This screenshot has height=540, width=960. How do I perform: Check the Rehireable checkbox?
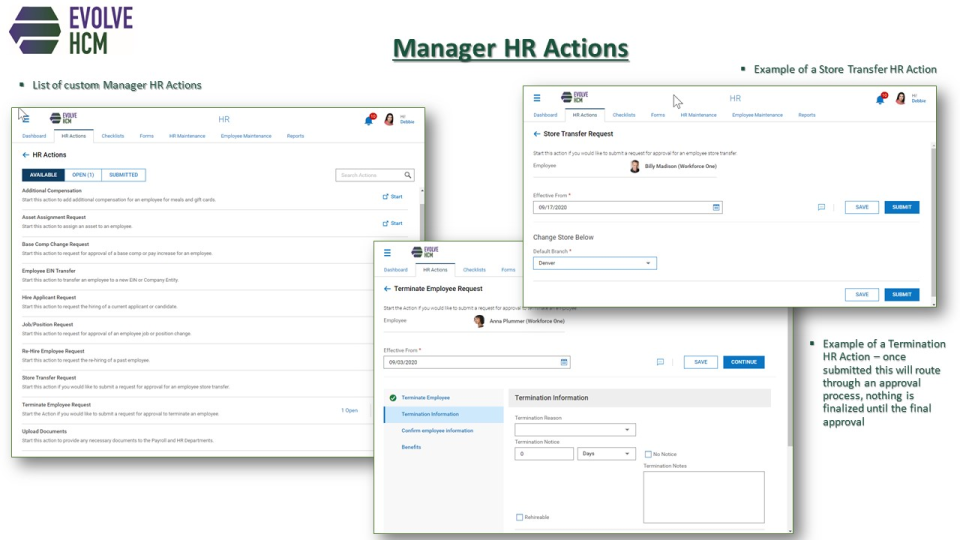[519, 517]
